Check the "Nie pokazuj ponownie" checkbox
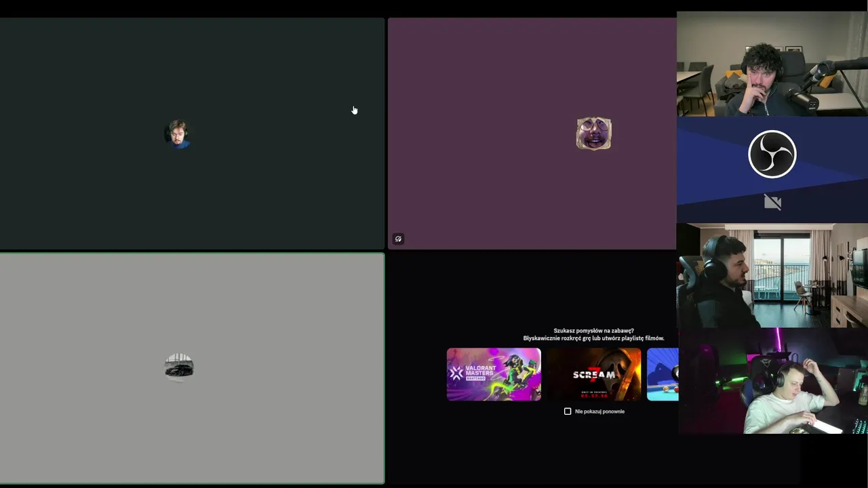868x488 pixels. (568, 411)
